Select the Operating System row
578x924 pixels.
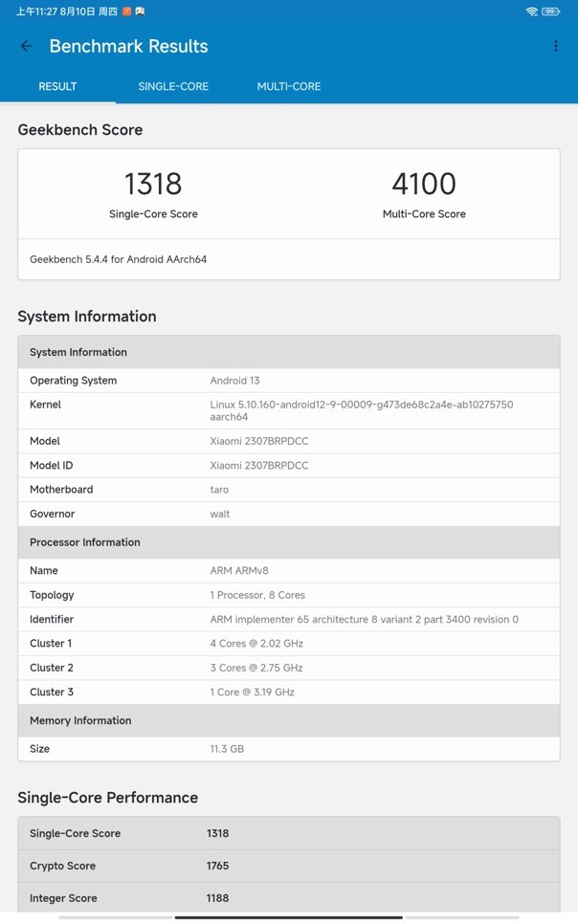[288, 381]
